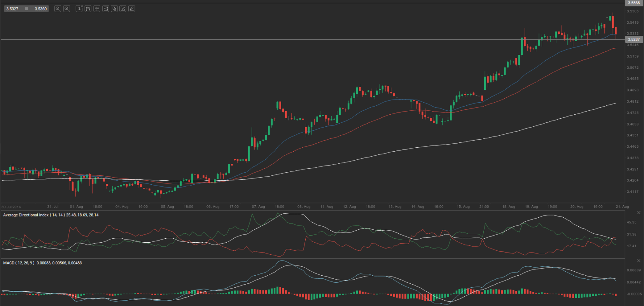Click the chart fullscreen expand icon
Viewport: 644px width, 306px height.
pos(105,9)
